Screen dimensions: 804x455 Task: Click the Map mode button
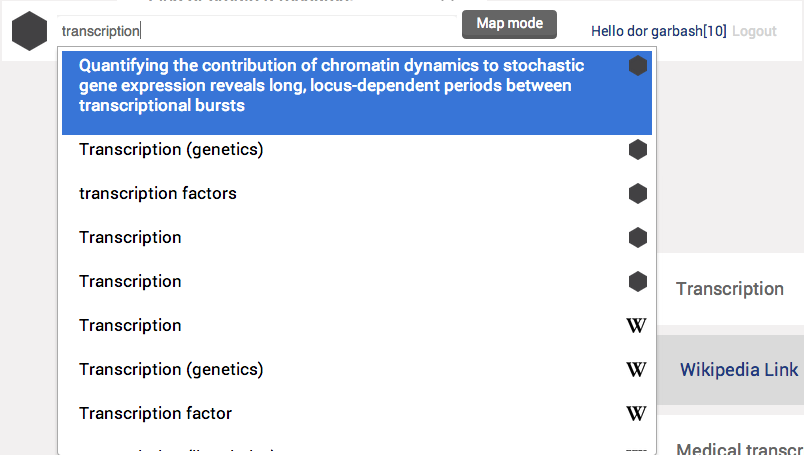(509, 24)
